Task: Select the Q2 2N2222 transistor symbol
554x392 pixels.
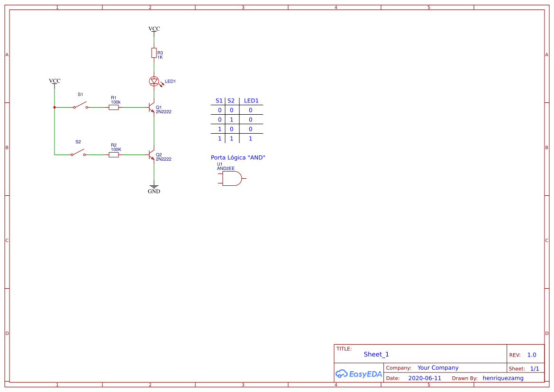Action: click(x=151, y=155)
